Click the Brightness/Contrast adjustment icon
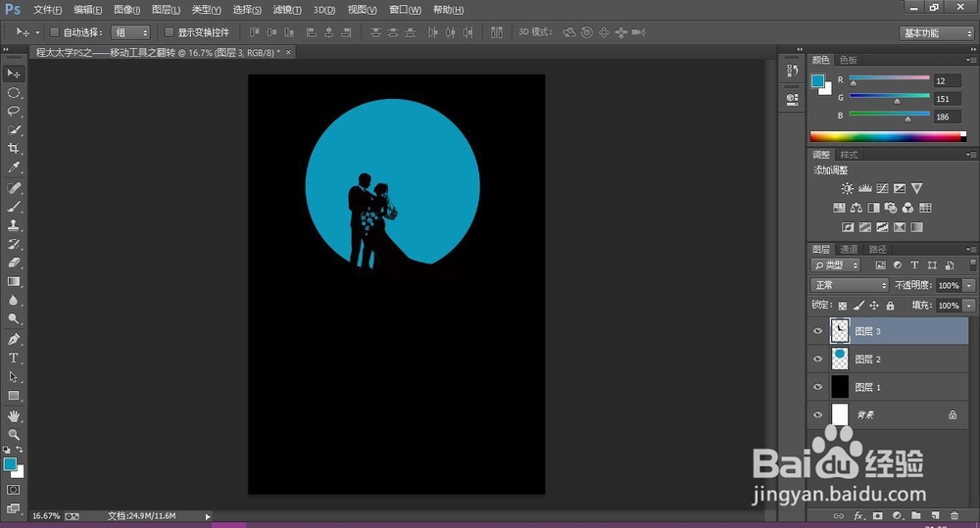The image size is (980, 528). click(x=847, y=188)
